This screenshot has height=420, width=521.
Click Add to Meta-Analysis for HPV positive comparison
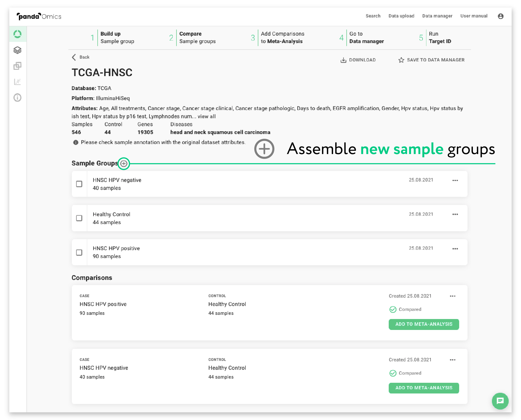coord(424,324)
